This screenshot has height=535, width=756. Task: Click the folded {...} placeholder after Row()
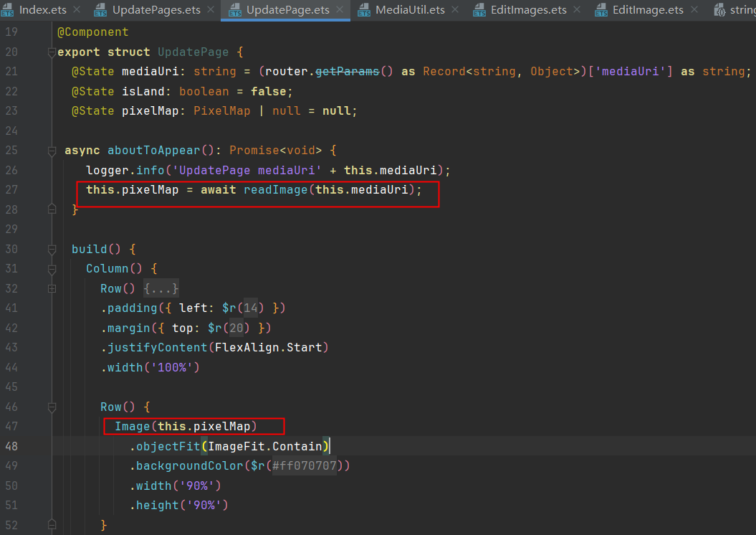point(161,288)
